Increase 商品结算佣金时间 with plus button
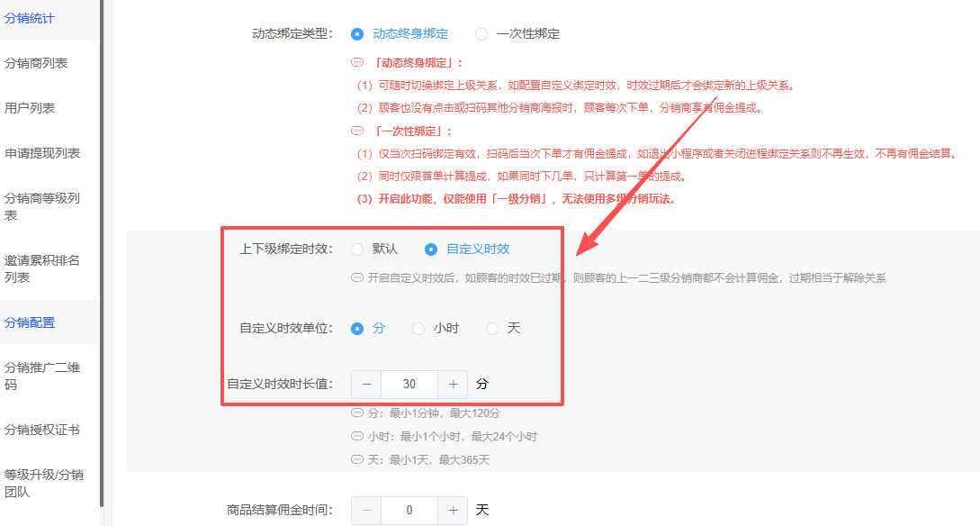The image size is (980, 526). [x=453, y=511]
